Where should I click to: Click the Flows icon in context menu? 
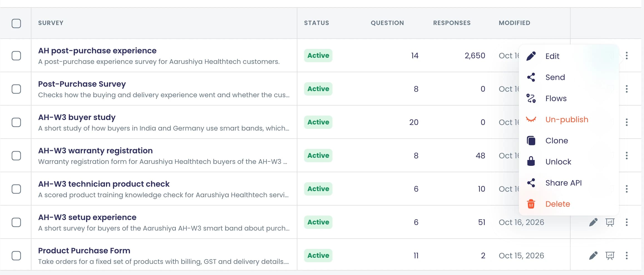[531, 98]
